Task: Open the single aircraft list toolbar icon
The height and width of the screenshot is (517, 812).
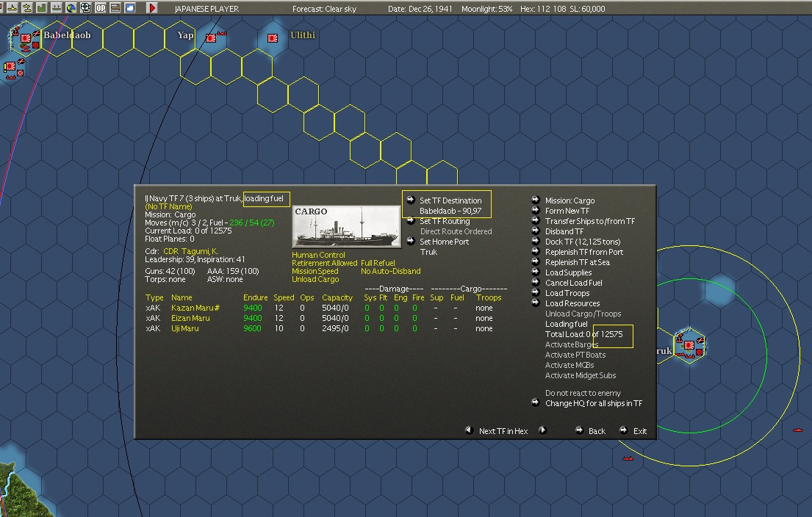Action: pyautogui.click(x=12, y=8)
